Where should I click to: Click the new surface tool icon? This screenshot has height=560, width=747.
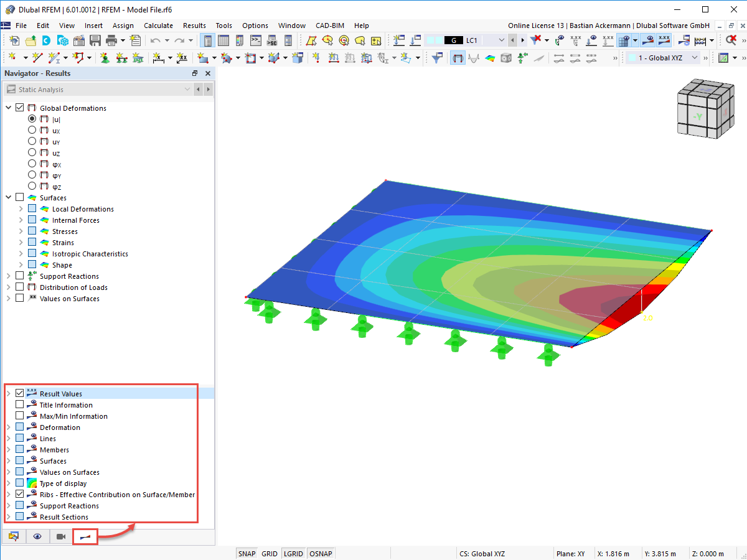[x=202, y=58]
